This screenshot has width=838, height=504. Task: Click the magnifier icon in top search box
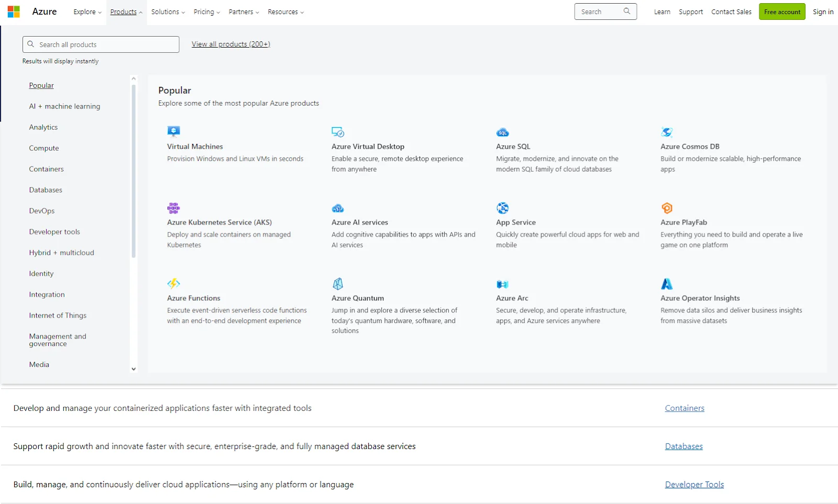(627, 11)
